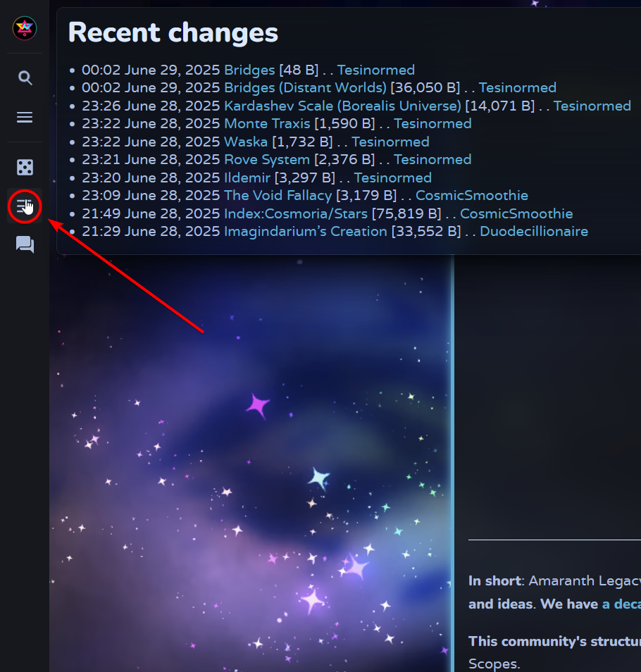Open the Index:Cosmoria/Stars link
Viewport: 641px width, 672px height.
point(296,214)
